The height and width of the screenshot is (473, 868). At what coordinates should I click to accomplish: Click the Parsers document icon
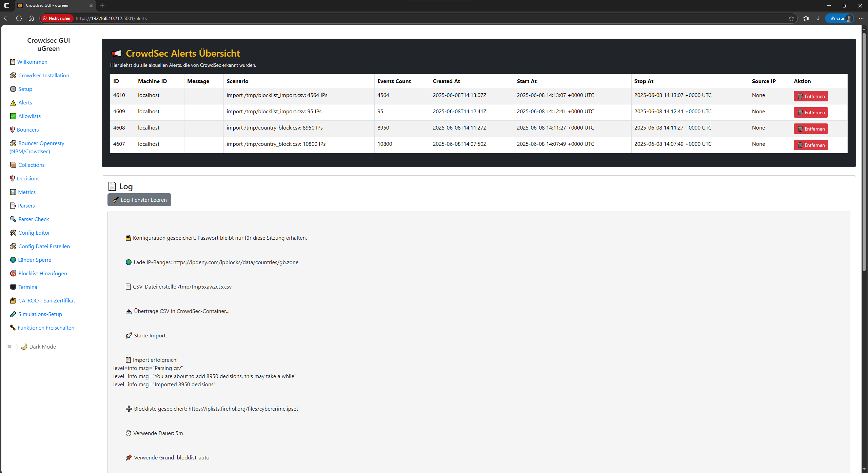[x=13, y=205]
